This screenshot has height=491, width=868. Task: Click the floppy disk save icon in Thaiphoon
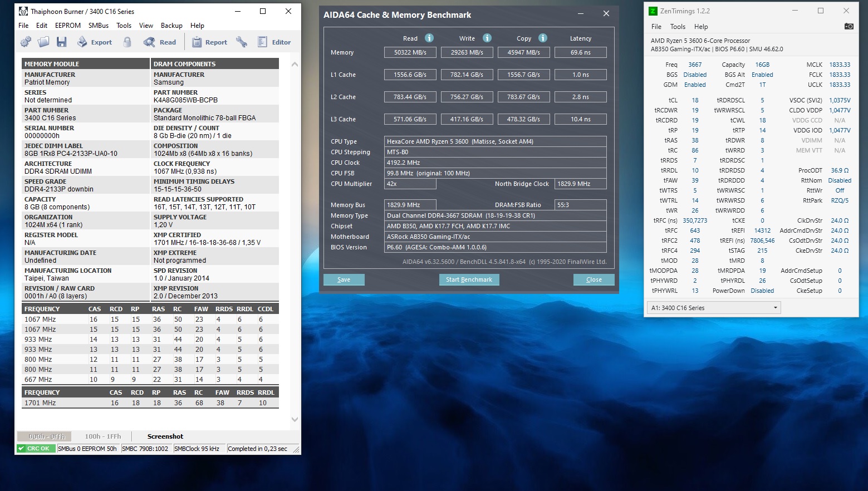tap(62, 42)
